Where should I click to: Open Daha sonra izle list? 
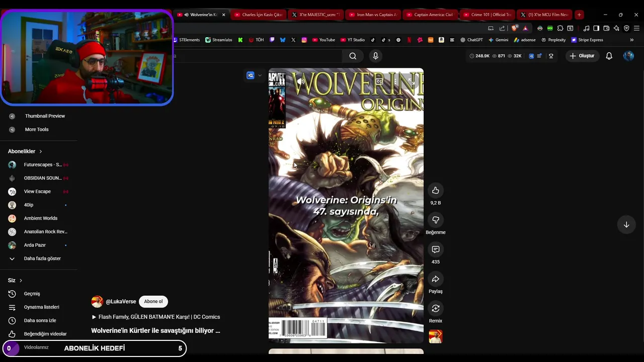coord(40,320)
